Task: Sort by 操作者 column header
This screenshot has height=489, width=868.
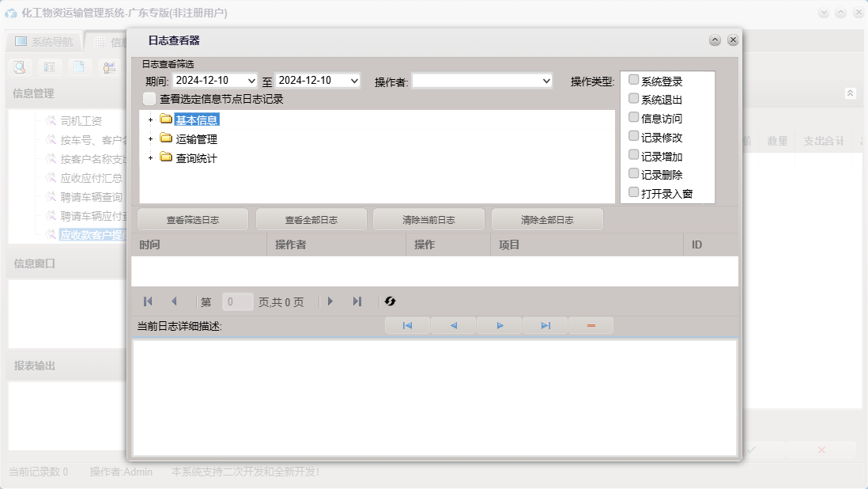Action: point(337,244)
